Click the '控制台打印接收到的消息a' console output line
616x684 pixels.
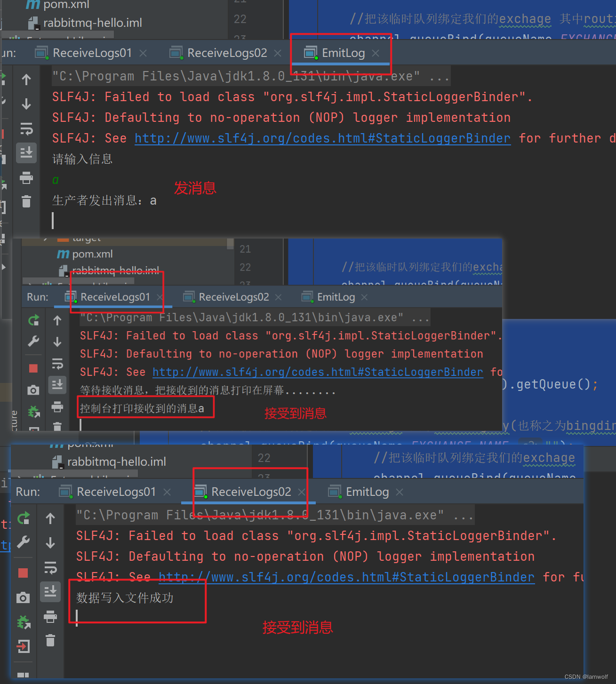pyautogui.click(x=142, y=408)
